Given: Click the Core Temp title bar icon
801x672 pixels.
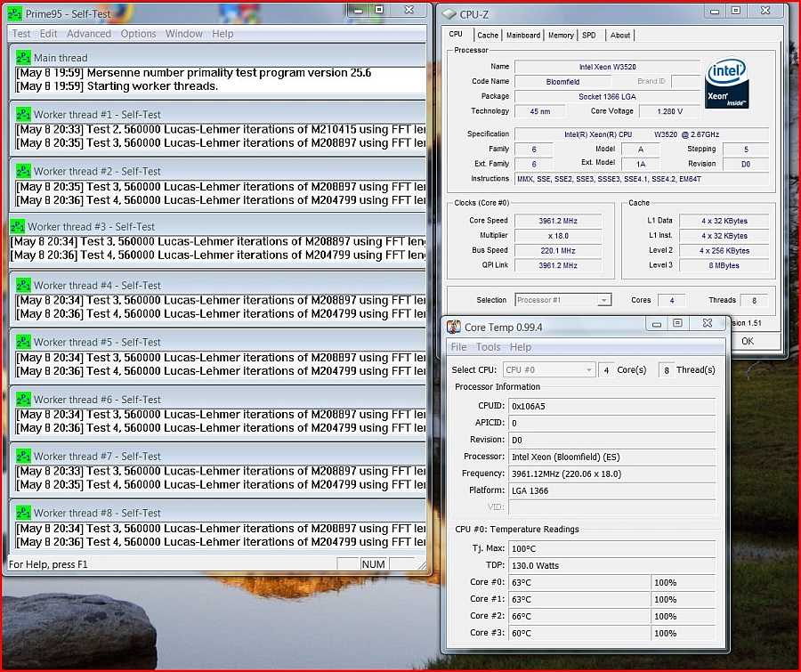Looking at the screenshot, I should [454, 327].
